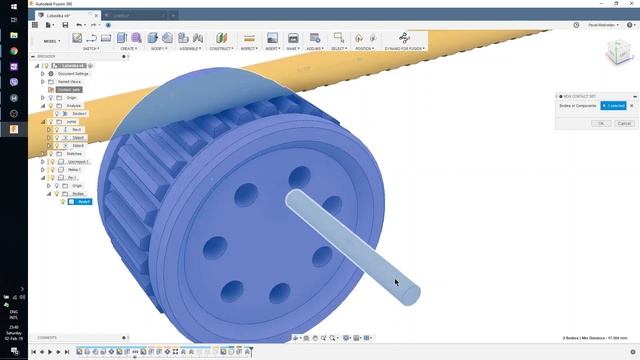Toggle visibility bulb of Sketches folder
640x360 pixels.
[51, 153]
